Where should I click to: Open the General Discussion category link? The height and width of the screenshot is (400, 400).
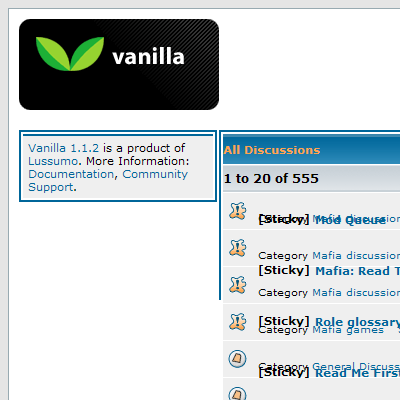pos(356,367)
